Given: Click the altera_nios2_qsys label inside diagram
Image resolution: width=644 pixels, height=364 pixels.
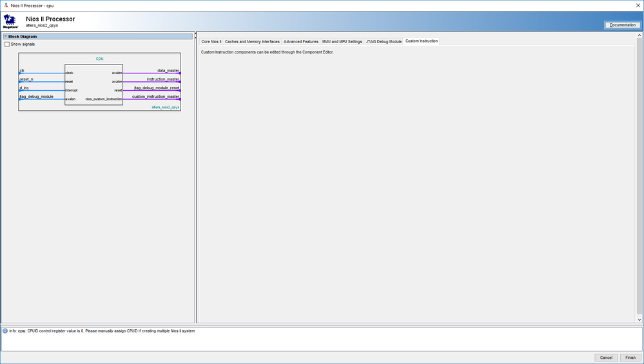Looking at the screenshot, I should point(166,108).
